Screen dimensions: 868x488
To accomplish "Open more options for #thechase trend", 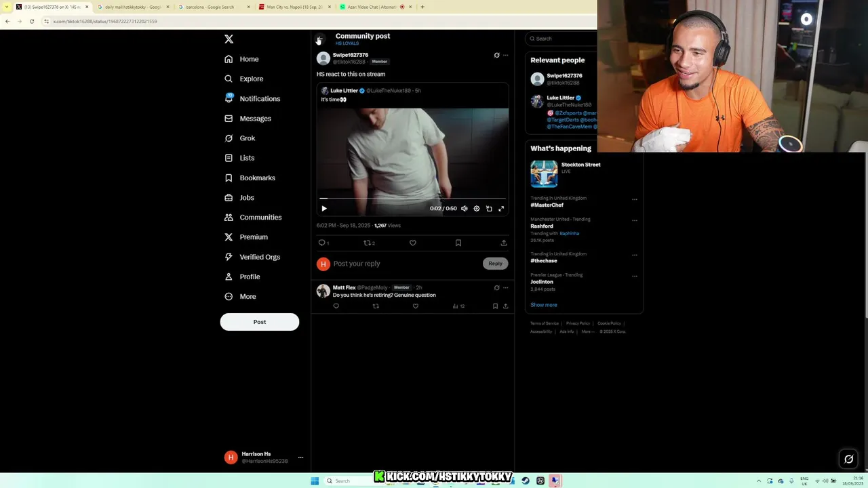I will (x=635, y=255).
